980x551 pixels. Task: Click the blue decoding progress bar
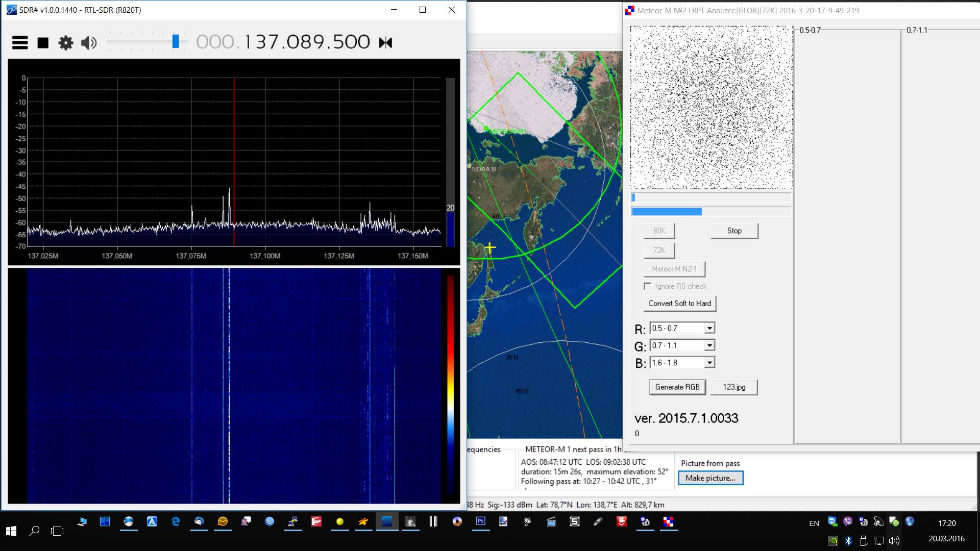(711, 211)
